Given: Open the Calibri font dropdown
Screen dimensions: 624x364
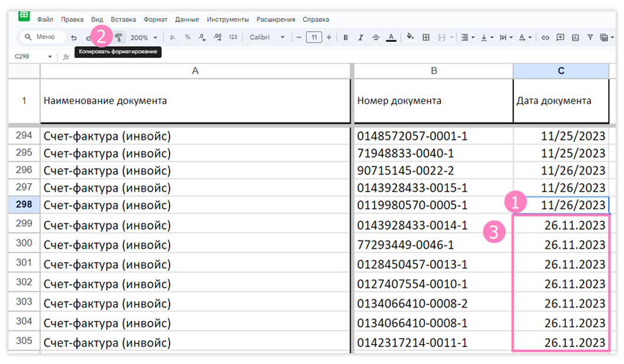Looking at the screenshot, I should coord(267,37).
